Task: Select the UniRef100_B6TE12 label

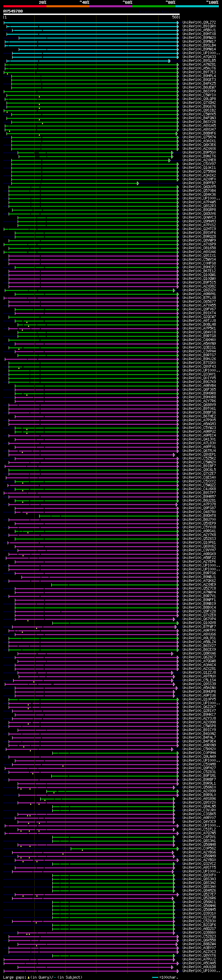Action: click(x=199, y=271)
